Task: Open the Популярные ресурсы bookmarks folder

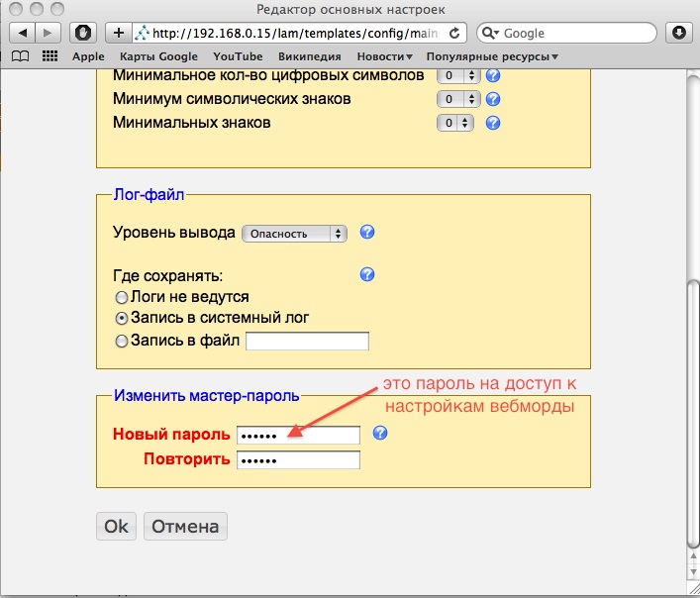Action: 491,56
